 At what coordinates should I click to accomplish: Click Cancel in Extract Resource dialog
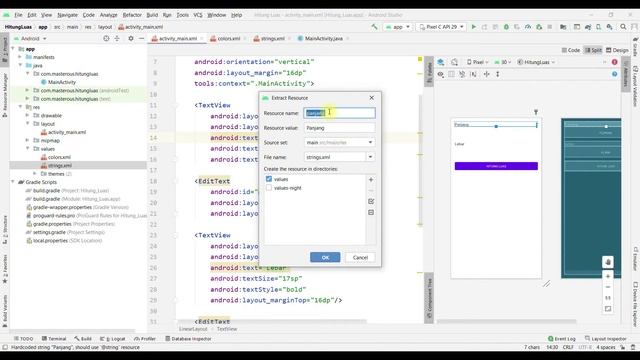360,257
